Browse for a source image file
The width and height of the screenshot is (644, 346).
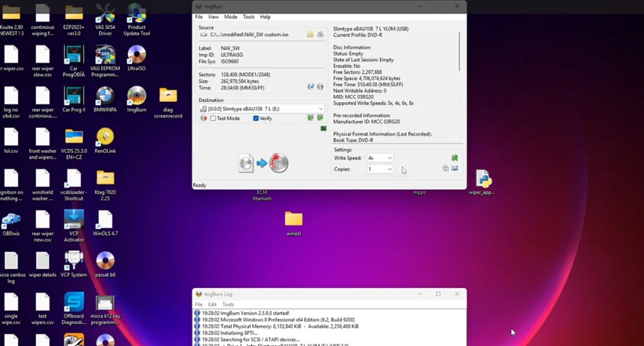click(310, 35)
